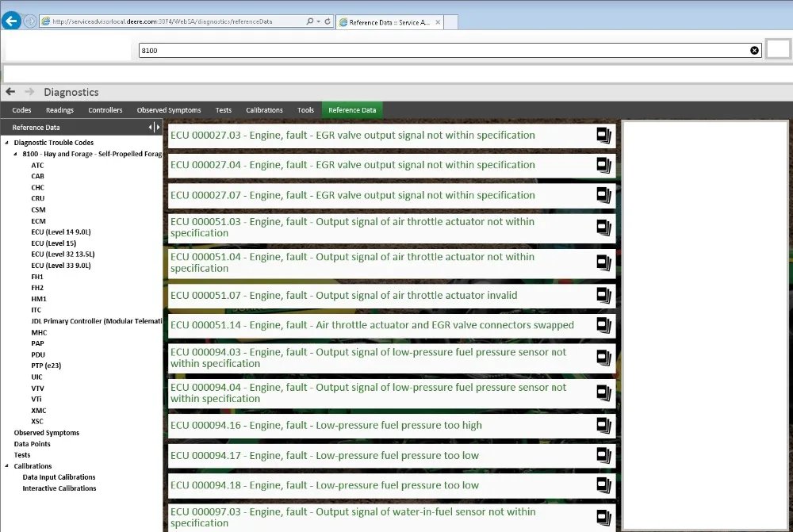Open ECU 000051.07 air throttle invalid link
The image size is (793, 532).
coord(344,295)
